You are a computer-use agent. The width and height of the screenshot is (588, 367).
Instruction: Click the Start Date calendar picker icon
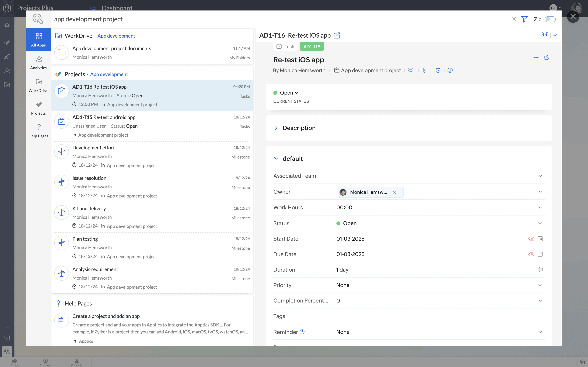point(540,239)
